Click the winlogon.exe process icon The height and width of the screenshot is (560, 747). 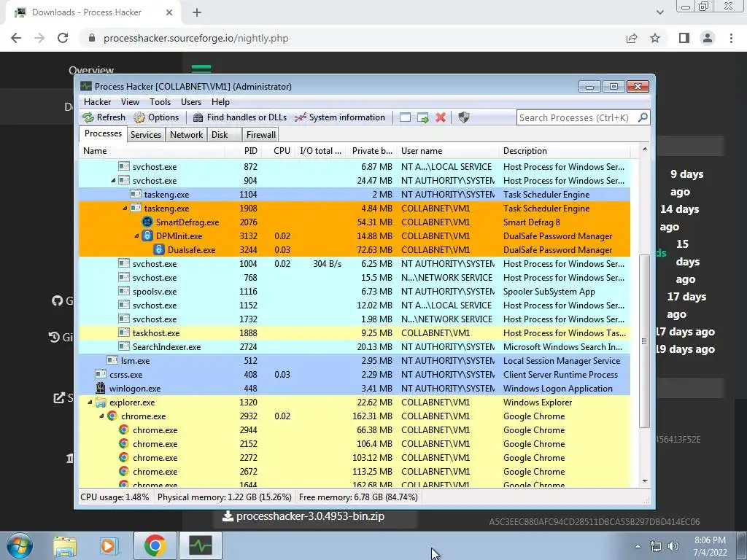click(101, 388)
